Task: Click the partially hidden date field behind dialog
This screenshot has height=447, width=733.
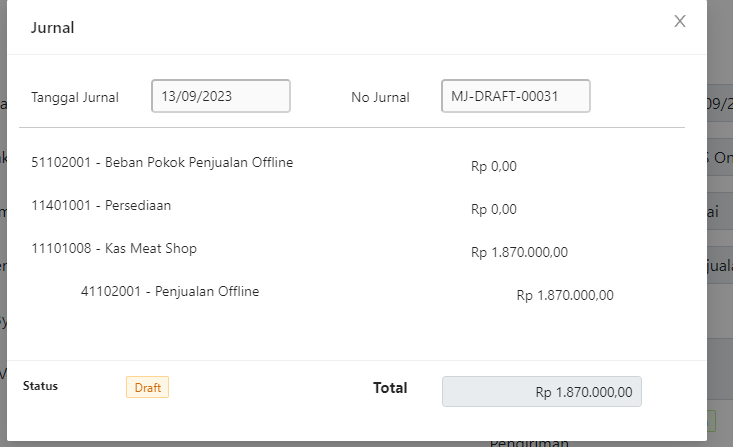Action: 719,103
